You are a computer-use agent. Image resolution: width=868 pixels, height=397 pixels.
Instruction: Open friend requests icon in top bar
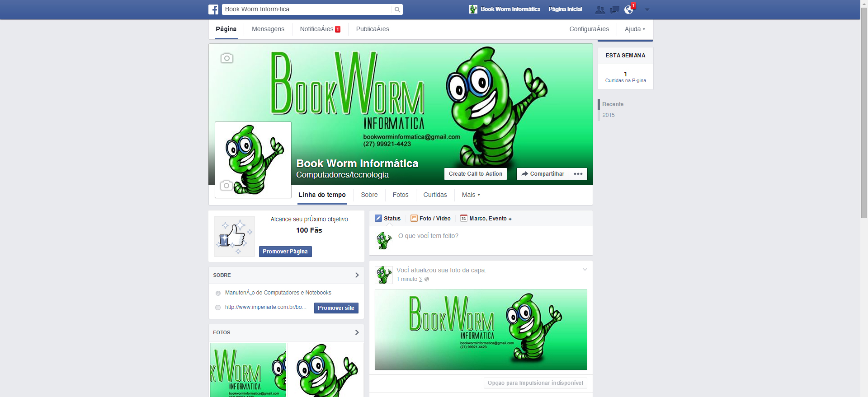600,9
